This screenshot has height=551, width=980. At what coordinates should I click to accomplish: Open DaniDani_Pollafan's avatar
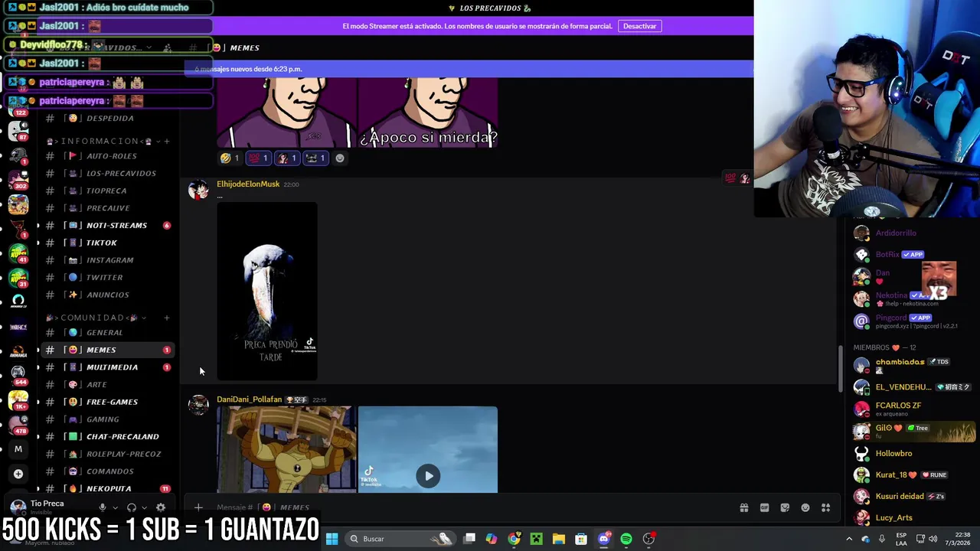coord(199,406)
